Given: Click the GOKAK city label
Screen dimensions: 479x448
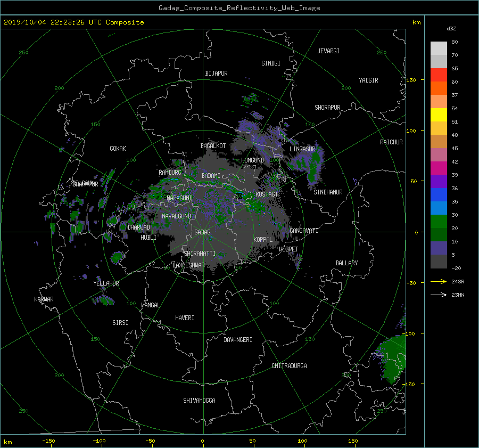Looking at the screenshot, I should click(x=118, y=149).
